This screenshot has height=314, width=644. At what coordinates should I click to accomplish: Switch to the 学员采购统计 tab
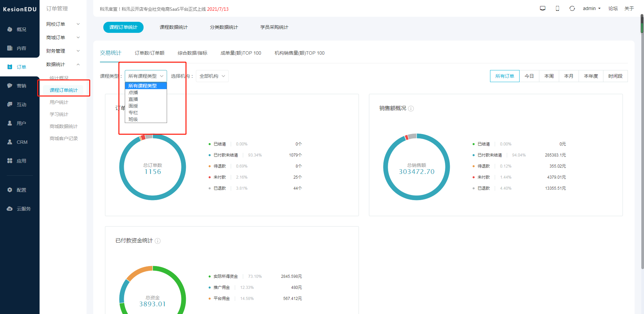[274, 27]
